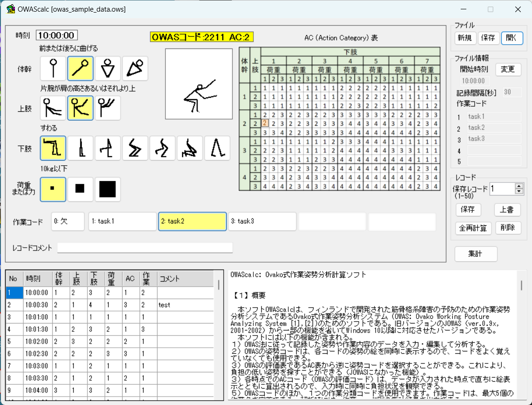The image size is (532, 405).
Task: Click the 集計 summary button
Action: point(476,254)
